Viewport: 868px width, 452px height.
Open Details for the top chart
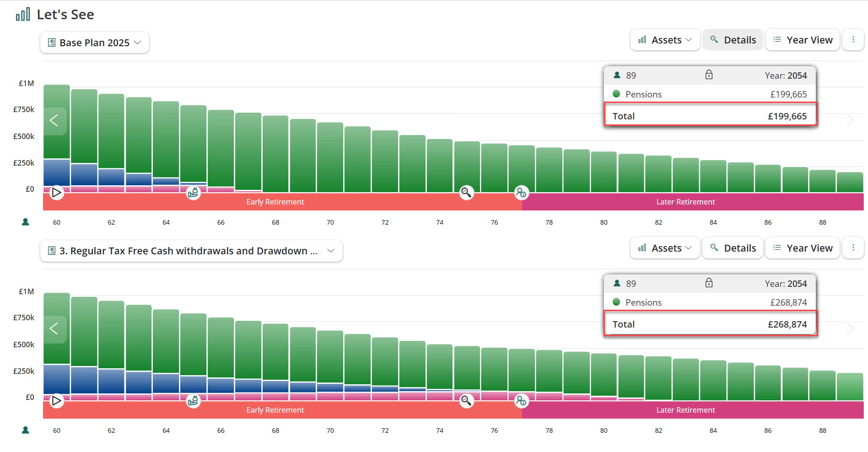(x=733, y=40)
